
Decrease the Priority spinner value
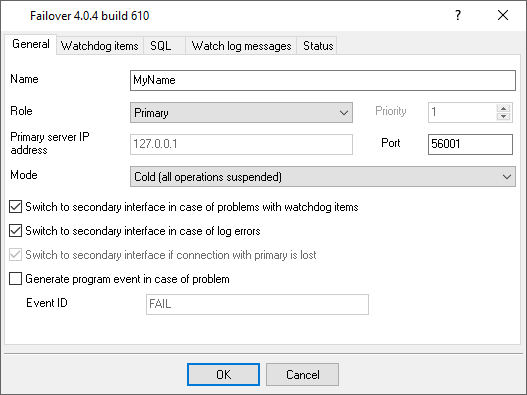[x=503, y=116]
